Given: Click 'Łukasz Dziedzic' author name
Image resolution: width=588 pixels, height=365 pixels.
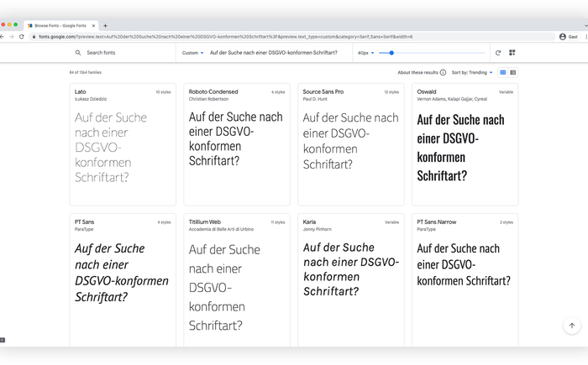Looking at the screenshot, I should 91,99.
